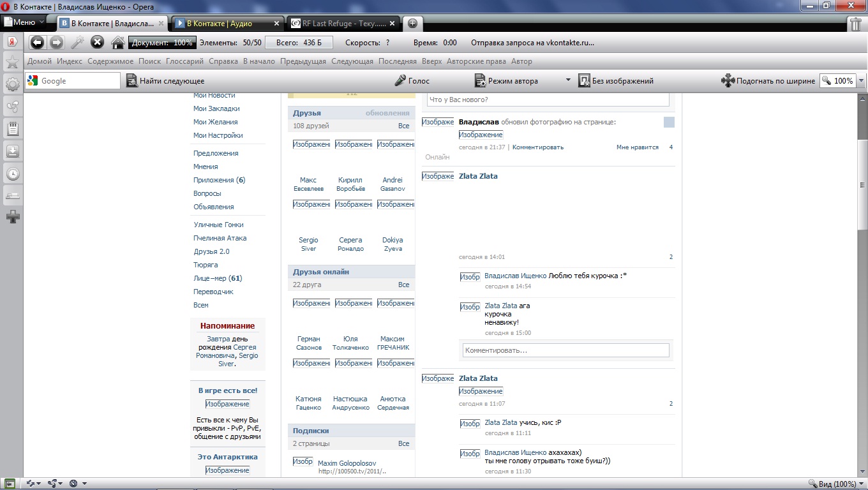Open the Opera Menu dropdown
868x490 pixels.
pyautogui.click(x=24, y=22)
